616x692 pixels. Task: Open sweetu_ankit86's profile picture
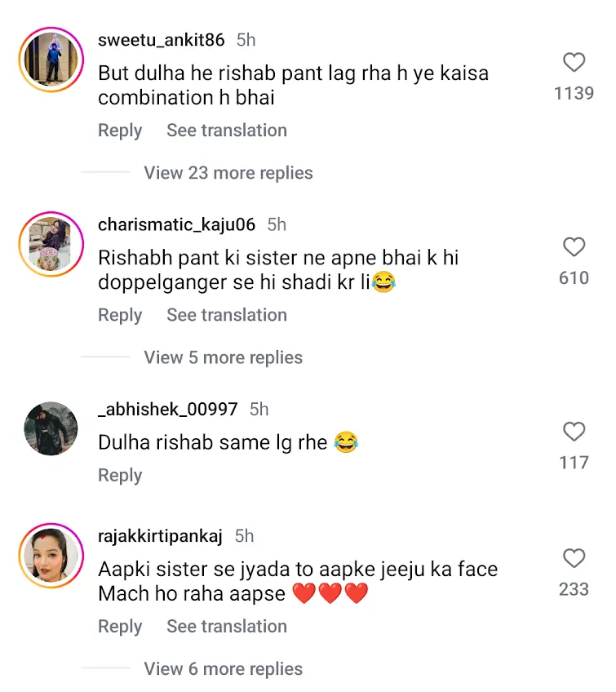[51, 60]
